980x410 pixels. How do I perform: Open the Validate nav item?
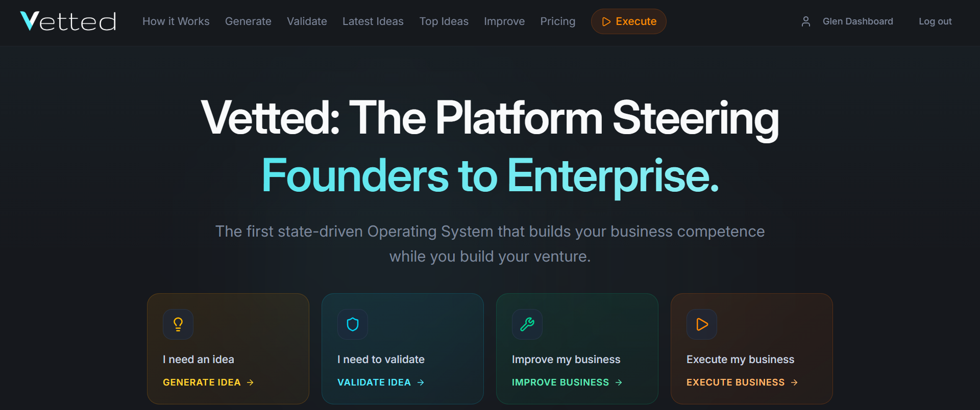point(307,21)
